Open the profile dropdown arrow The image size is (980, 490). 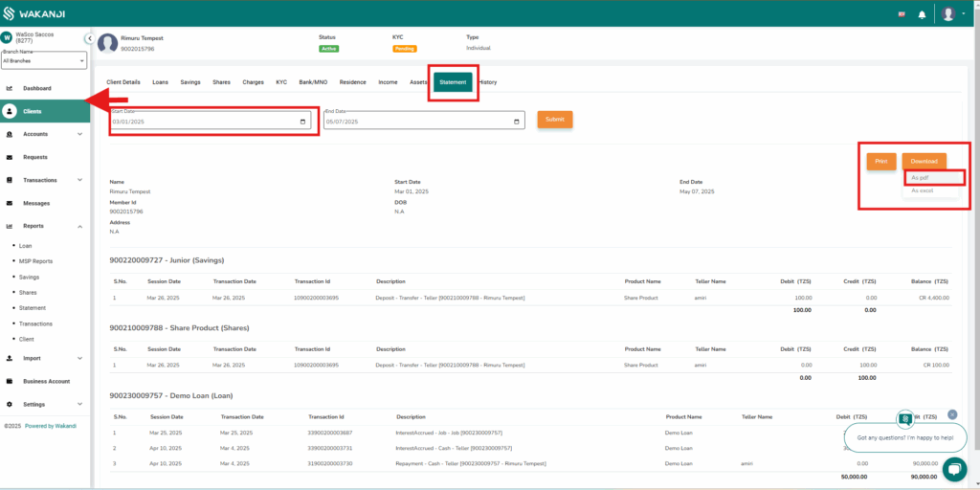[964, 13]
